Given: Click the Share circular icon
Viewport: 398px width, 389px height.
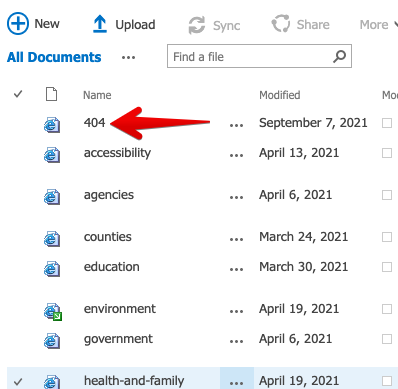Looking at the screenshot, I should [x=281, y=24].
